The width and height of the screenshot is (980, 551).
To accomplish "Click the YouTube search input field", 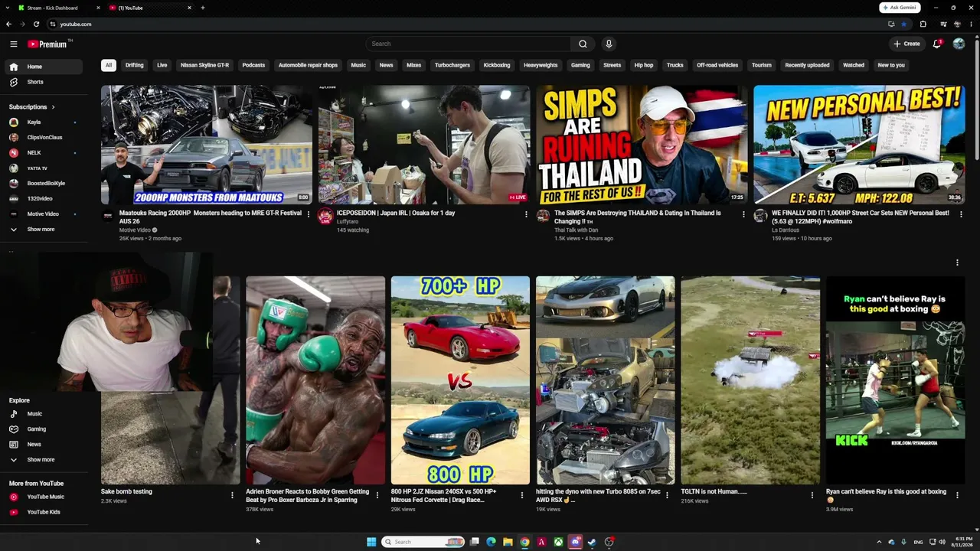I will click(x=468, y=44).
